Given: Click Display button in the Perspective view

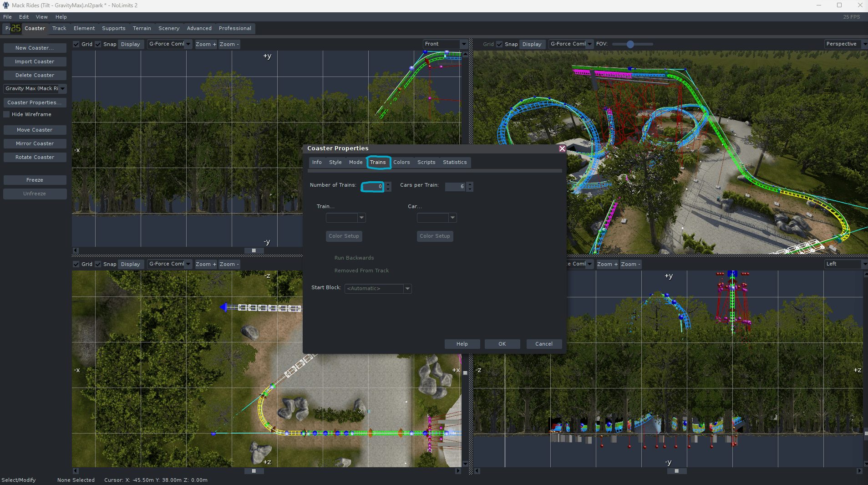Looking at the screenshot, I should pos(532,44).
